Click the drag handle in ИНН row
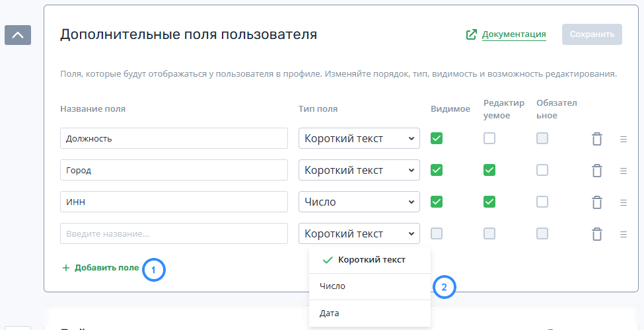This screenshot has height=330, width=644. point(623,202)
